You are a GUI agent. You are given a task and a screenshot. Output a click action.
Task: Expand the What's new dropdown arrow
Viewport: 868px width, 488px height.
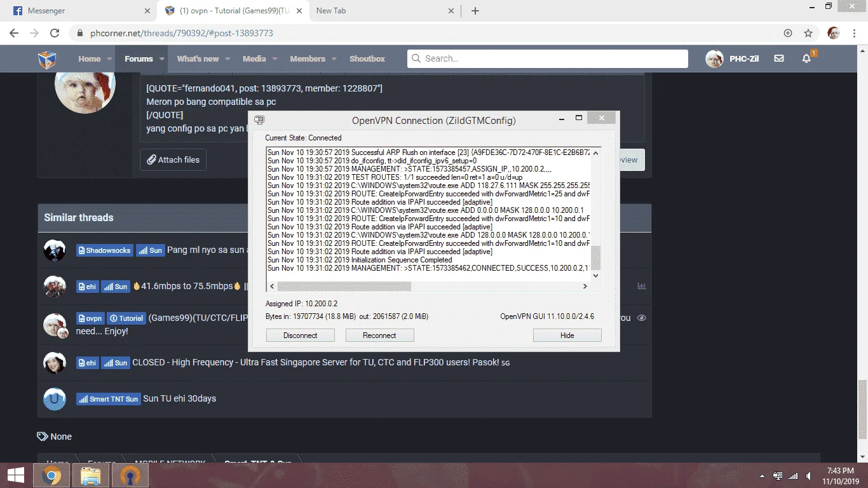pos(227,59)
